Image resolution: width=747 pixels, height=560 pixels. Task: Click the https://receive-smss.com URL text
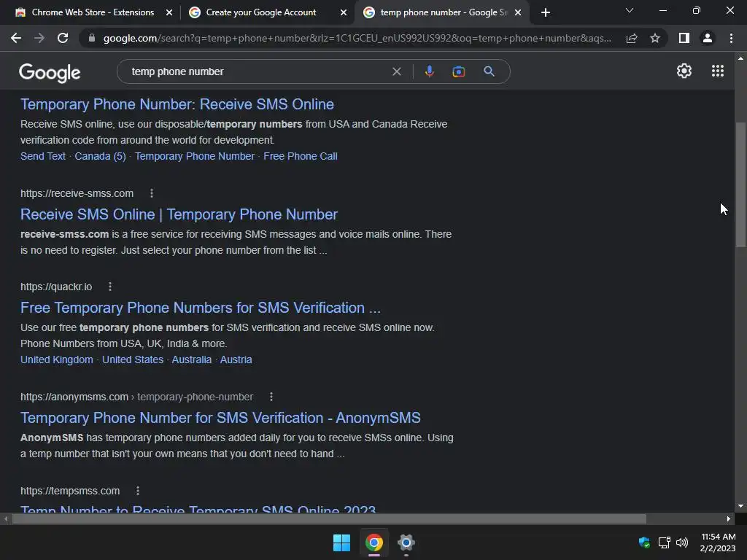coord(77,193)
